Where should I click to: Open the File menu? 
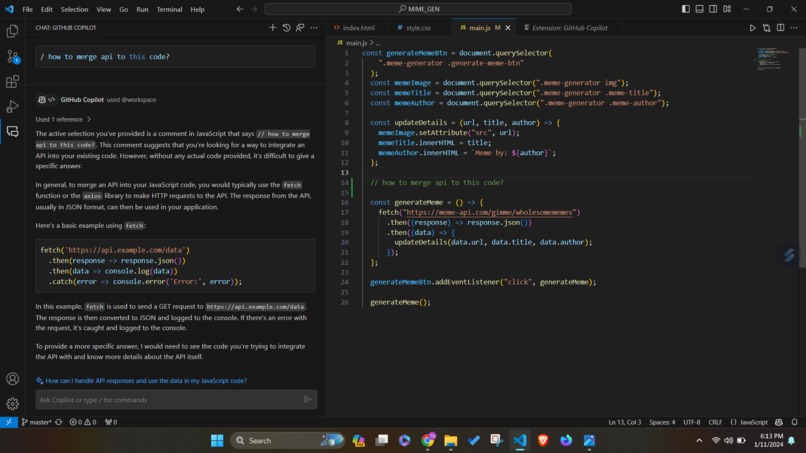point(27,9)
